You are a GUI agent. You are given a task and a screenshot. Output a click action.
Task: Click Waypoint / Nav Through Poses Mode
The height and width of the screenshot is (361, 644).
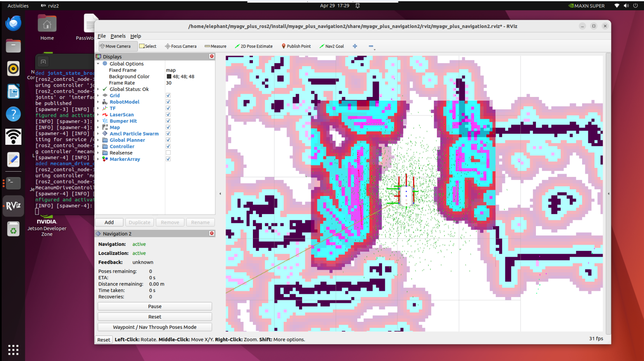pos(155,327)
